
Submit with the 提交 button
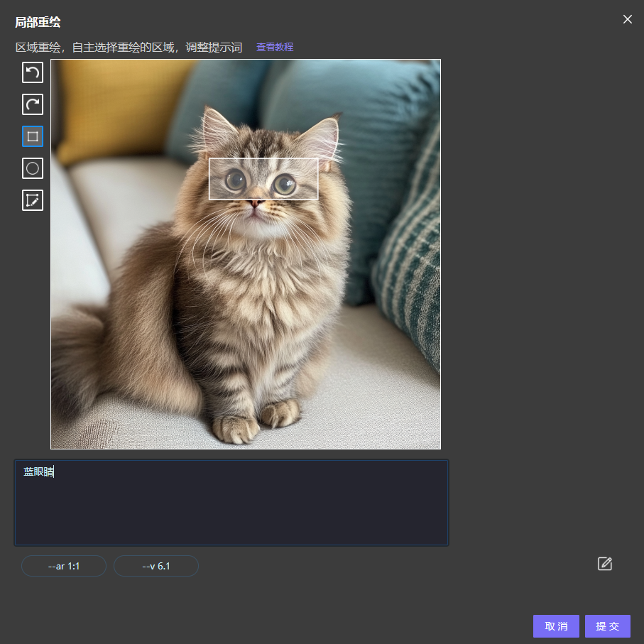click(608, 626)
